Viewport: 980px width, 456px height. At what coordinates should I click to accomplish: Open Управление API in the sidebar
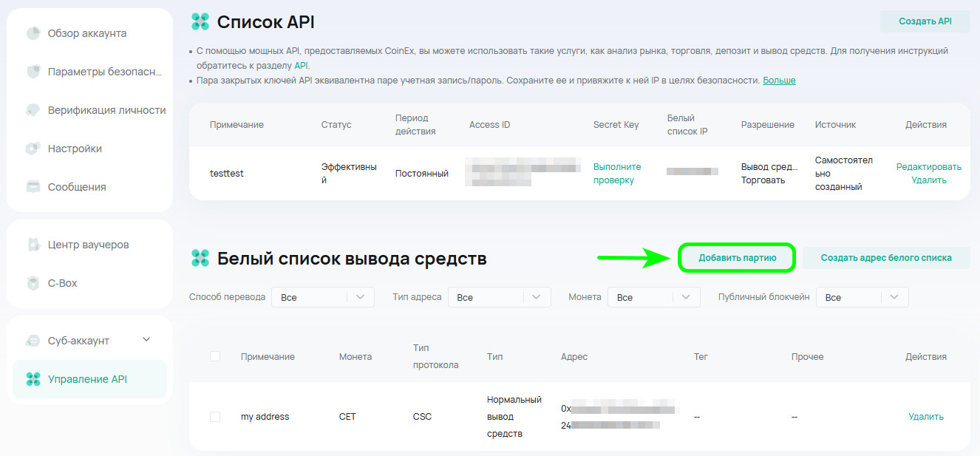click(x=87, y=379)
